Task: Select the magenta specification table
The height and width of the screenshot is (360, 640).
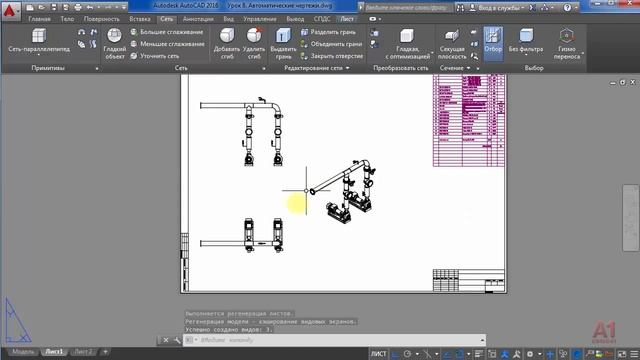Action: click(469, 120)
